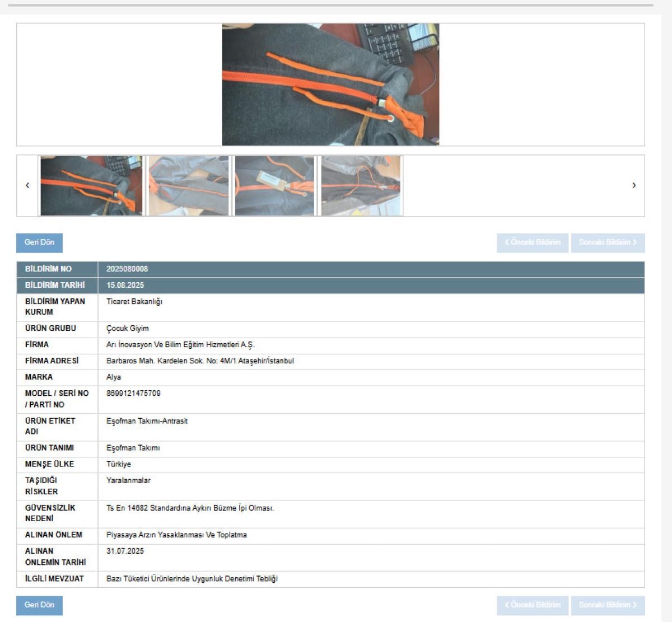Viewport: 672px width, 622px height.
Task: Select the third thumbnail with label tag
Action: coord(274,186)
